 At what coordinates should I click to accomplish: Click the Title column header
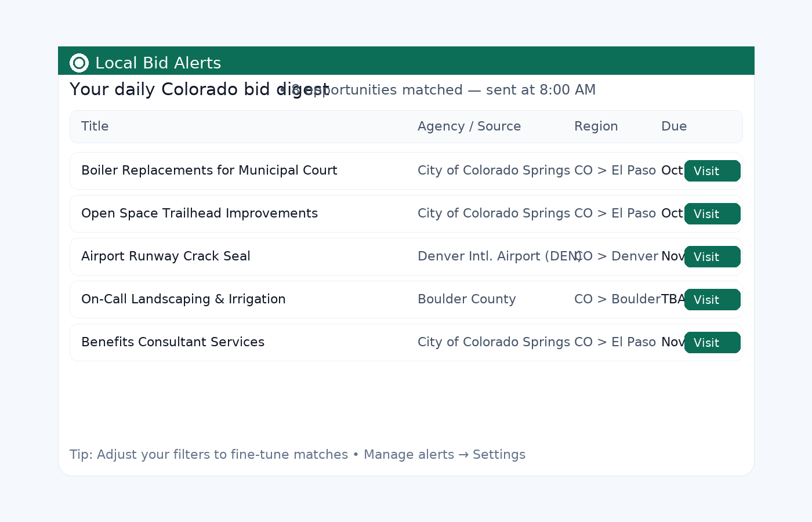click(x=95, y=126)
